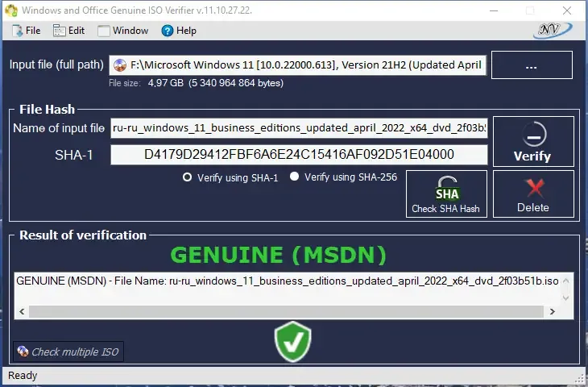Image resolution: width=588 pixels, height=387 pixels.
Task: Click the Verify button
Action: 533,142
